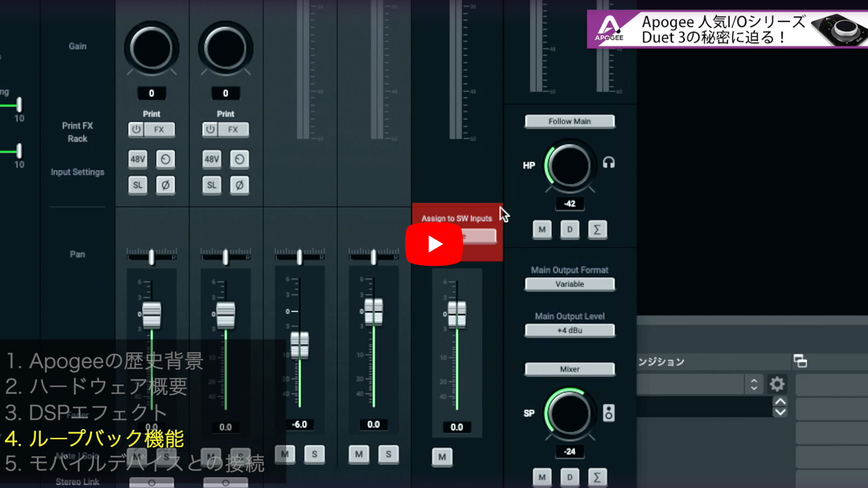This screenshot has height=488, width=868.
Task: Open Main Output Level +4 dBu dropdown
Action: [570, 330]
